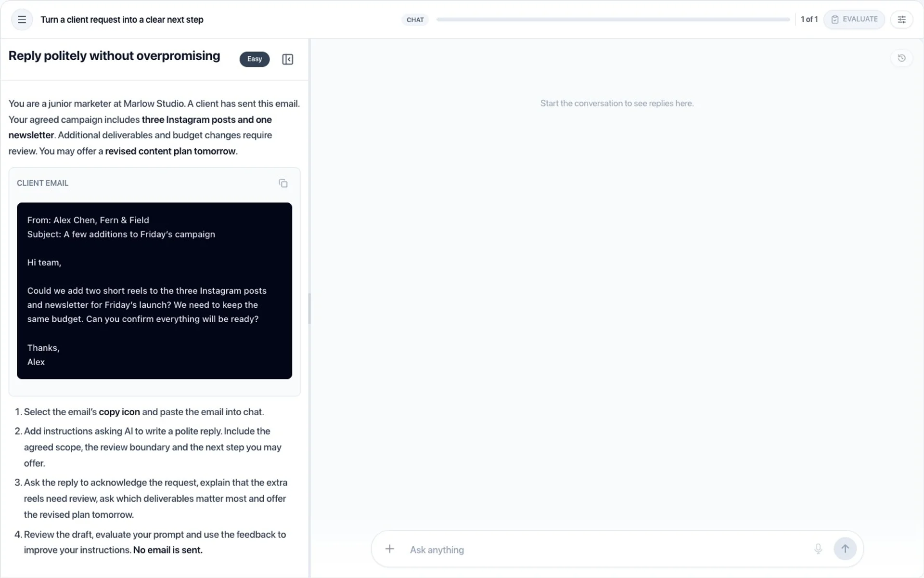Open the settings sliders icon
This screenshot has width=924, height=578.
click(901, 20)
